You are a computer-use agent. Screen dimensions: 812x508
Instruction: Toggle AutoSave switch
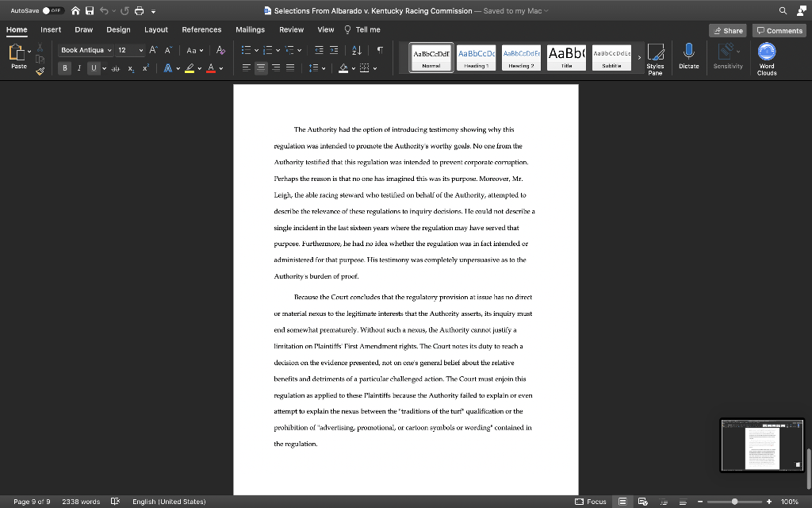point(52,10)
